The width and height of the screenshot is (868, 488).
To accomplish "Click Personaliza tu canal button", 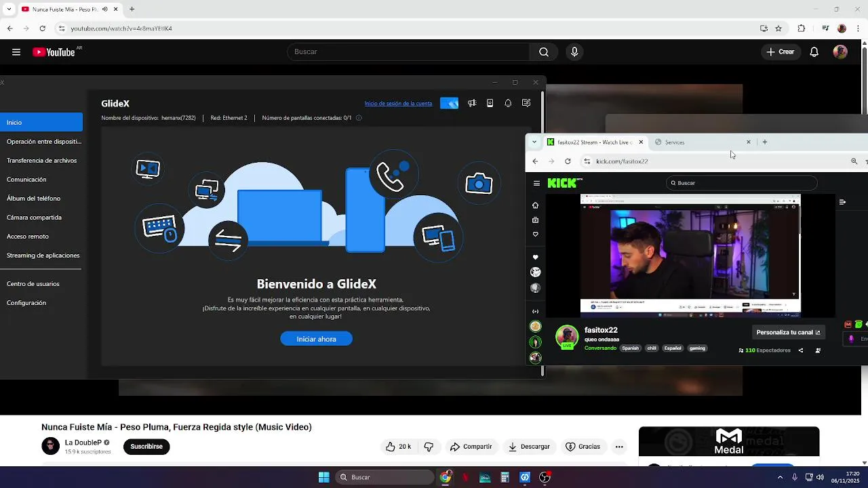I will (788, 333).
